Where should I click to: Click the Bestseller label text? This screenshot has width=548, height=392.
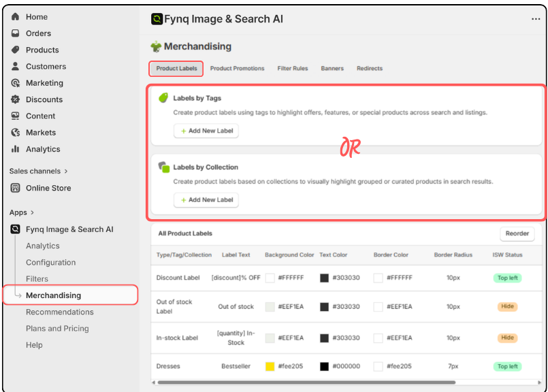click(x=236, y=366)
